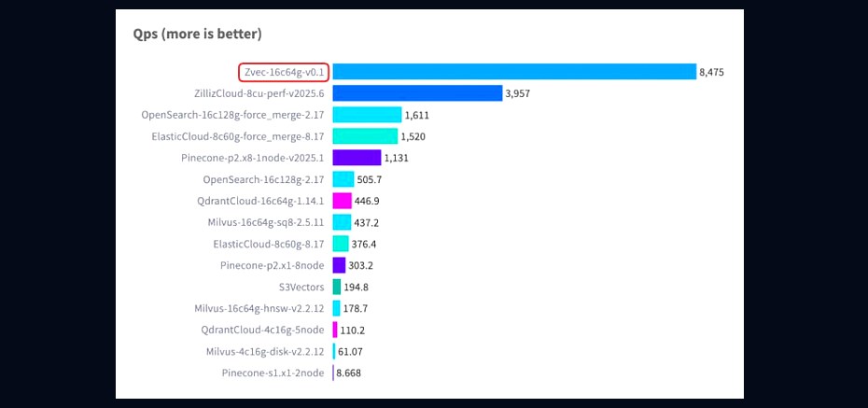Click the QdrantCloud-4c16g-5node bar showing 110.2
868x408 pixels.
click(x=335, y=330)
